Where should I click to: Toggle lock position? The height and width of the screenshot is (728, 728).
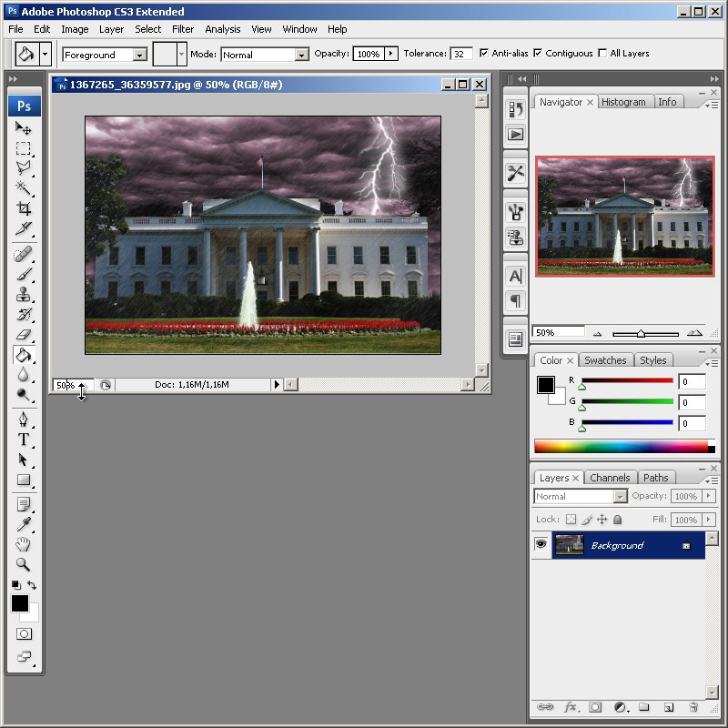[602, 520]
